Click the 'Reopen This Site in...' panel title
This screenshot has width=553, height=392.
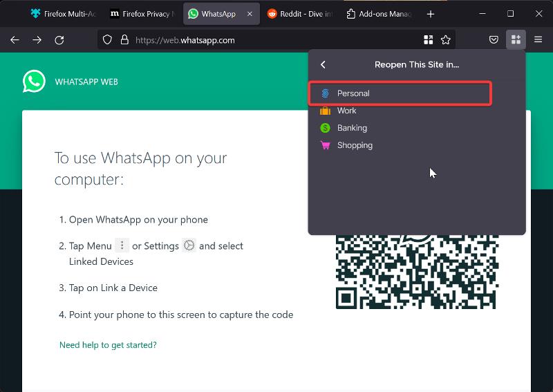[x=417, y=64]
